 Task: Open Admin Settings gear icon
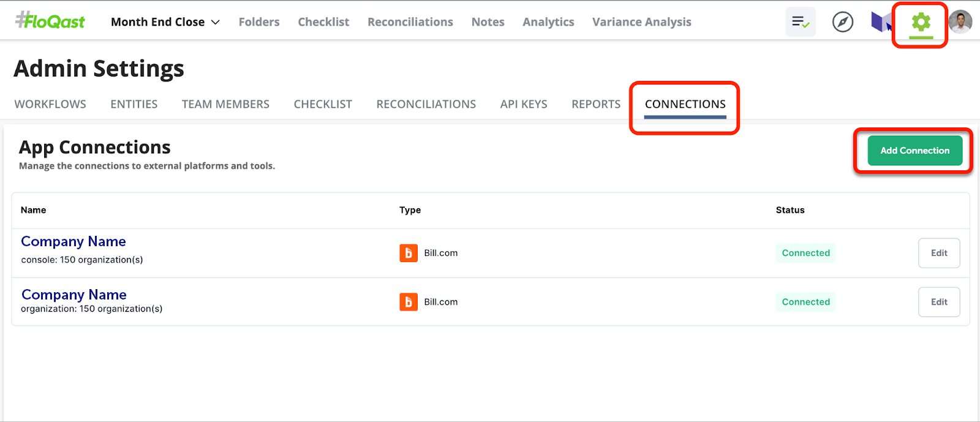coord(921,23)
